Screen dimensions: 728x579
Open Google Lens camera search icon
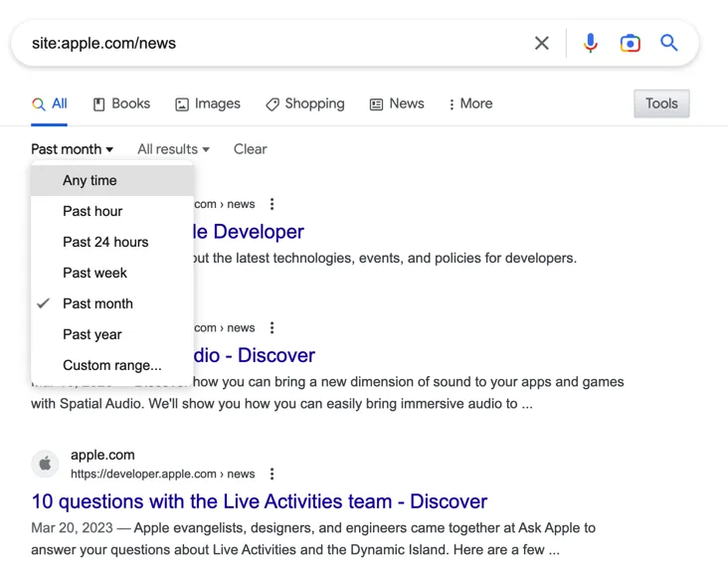click(x=630, y=43)
